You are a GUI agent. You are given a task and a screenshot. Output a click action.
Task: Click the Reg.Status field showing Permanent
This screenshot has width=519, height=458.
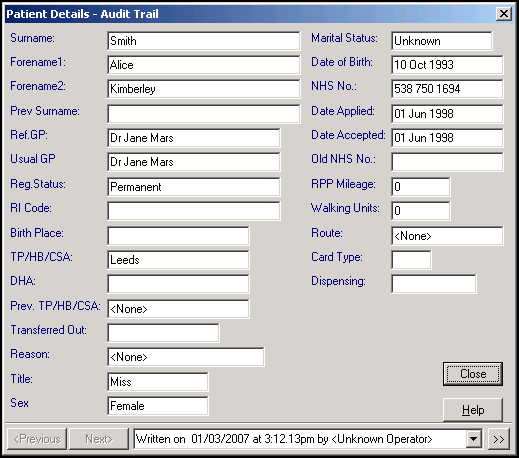point(194,187)
